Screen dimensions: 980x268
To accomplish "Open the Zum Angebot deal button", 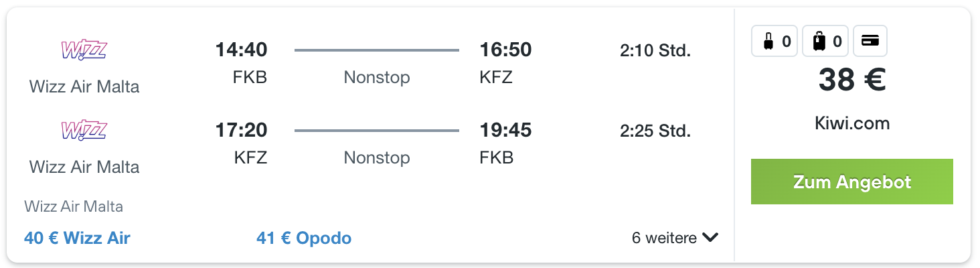I will click(x=851, y=182).
